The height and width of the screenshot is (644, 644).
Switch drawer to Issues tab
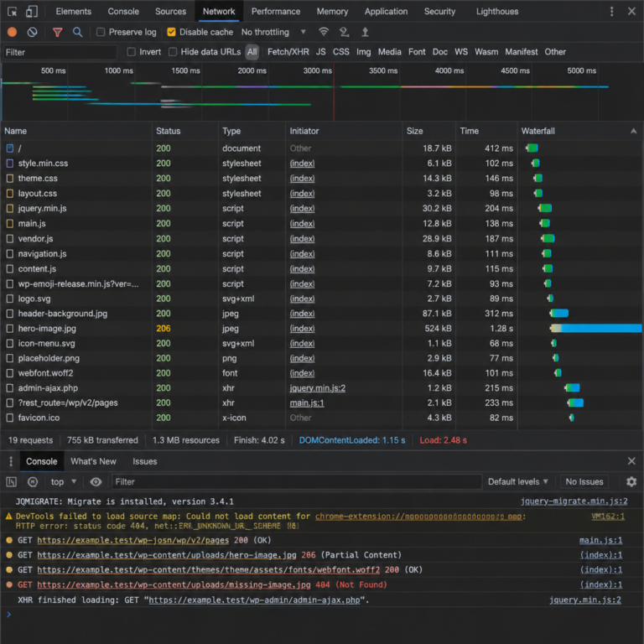(144, 461)
